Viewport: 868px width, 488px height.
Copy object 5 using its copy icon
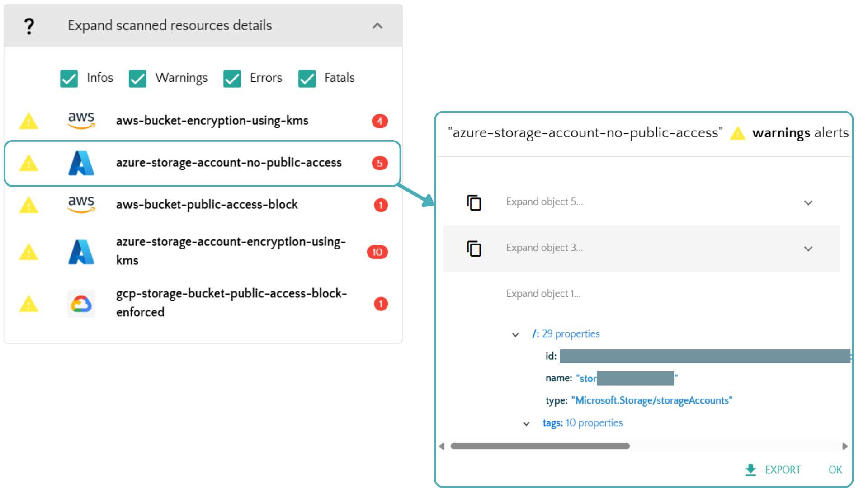tap(474, 202)
